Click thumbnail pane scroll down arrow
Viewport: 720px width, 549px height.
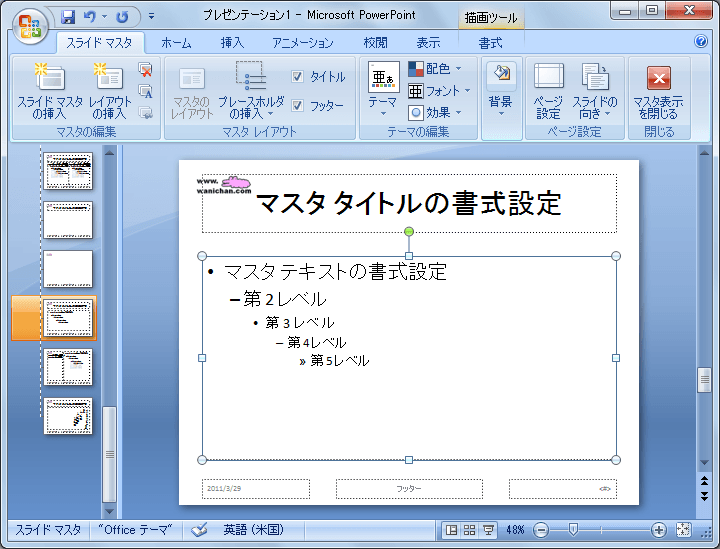point(109,511)
